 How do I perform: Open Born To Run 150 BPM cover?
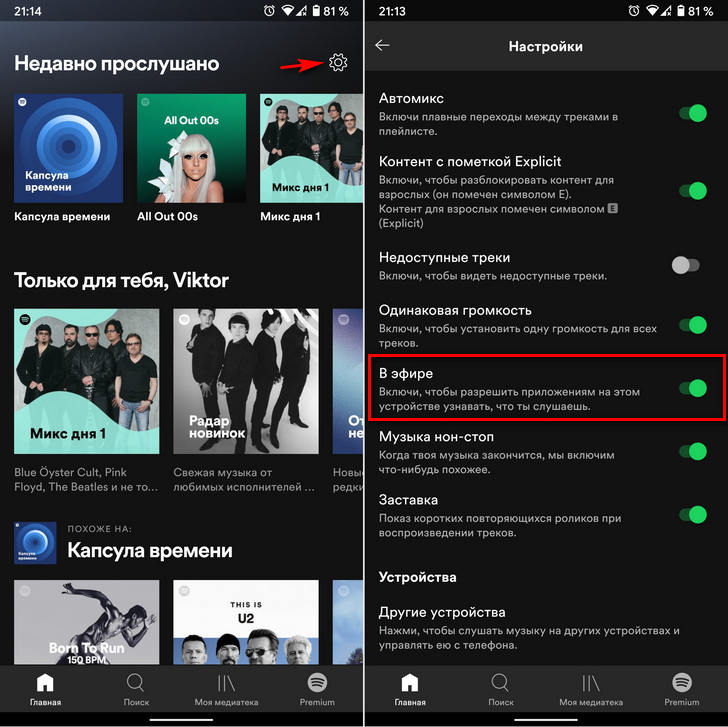[86, 622]
